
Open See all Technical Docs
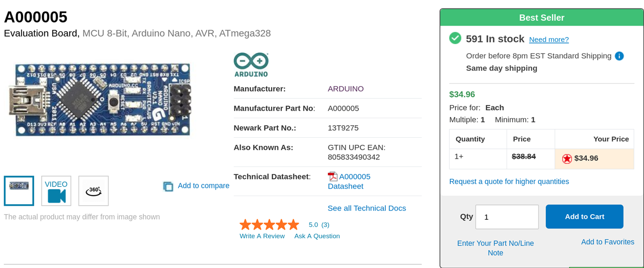point(367,208)
